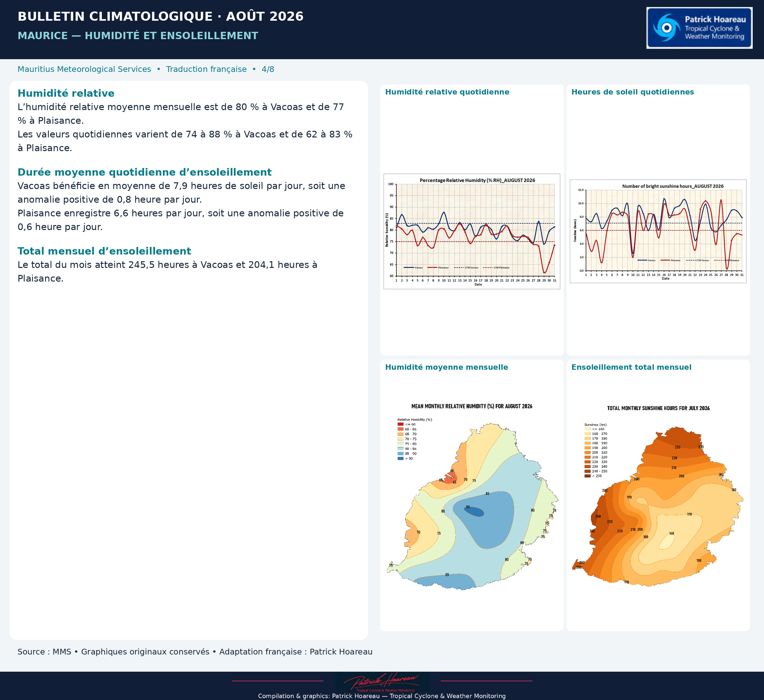Click map title 'TOTAL MONTHLY SUNSHINE HOURS FOR JULY 2026'
The height and width of the screenshot is (700, 764).
pos(658,408)
